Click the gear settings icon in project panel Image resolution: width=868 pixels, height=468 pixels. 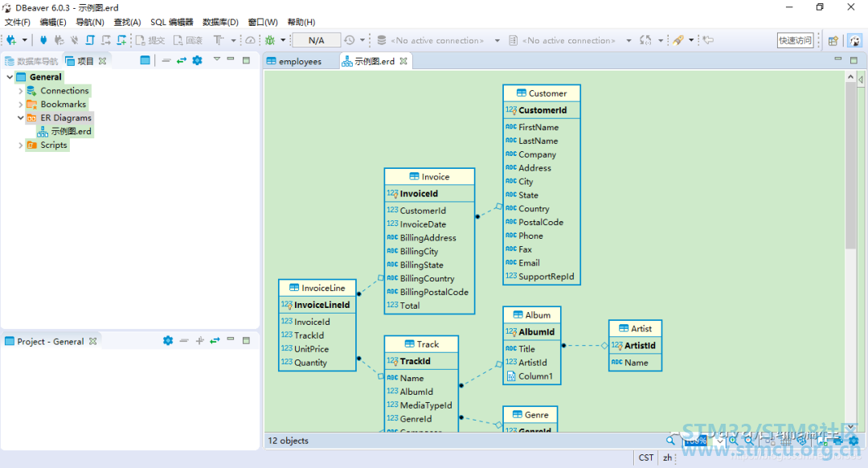(197, 60)
